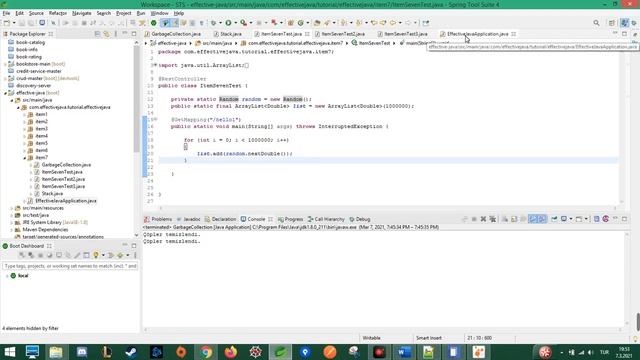Select ItemSevenTest2.java in Package Explorer
The image size is (640, 360).
pyautogui.click(x=63, y=179)
